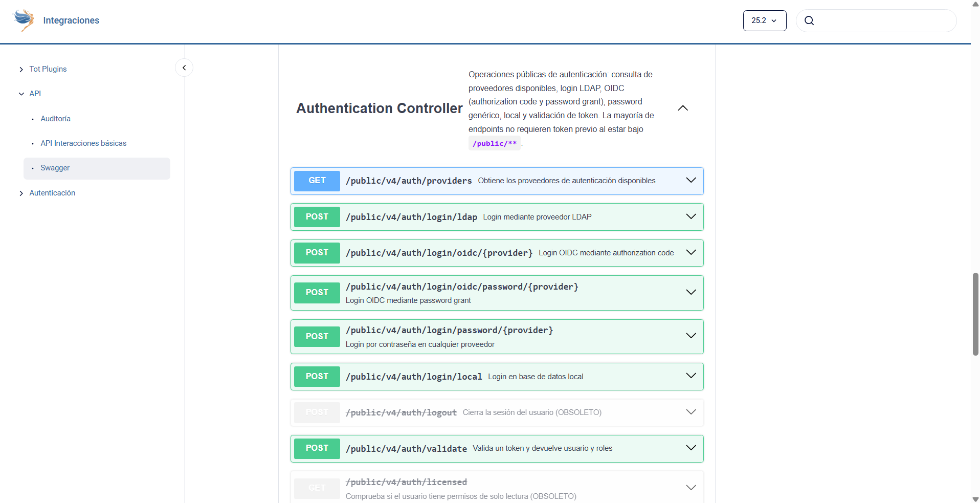Open the 25.2 version dropdown

click(764, 20)
